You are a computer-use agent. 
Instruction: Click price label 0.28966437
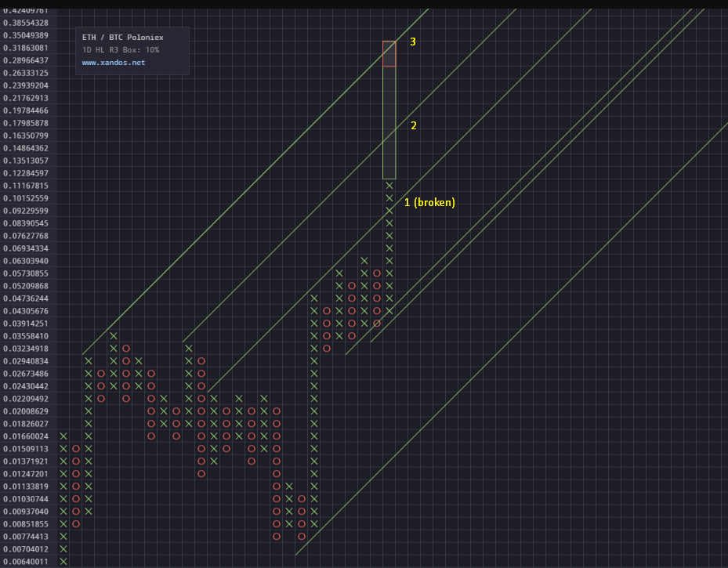click(26, 60)
